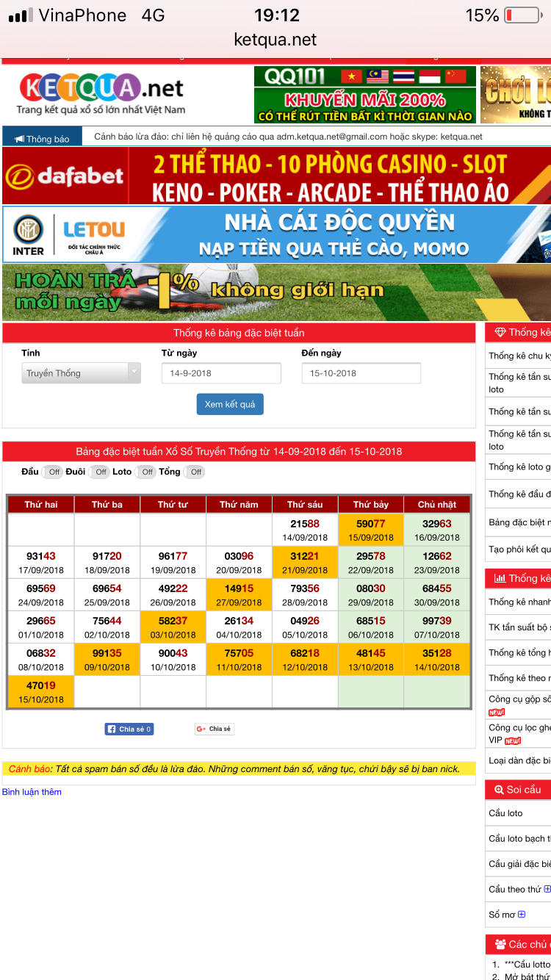The width and height of the screenshot is (551, 980).
Task: Open the dafabet casino banner
Action: [276, 176]
